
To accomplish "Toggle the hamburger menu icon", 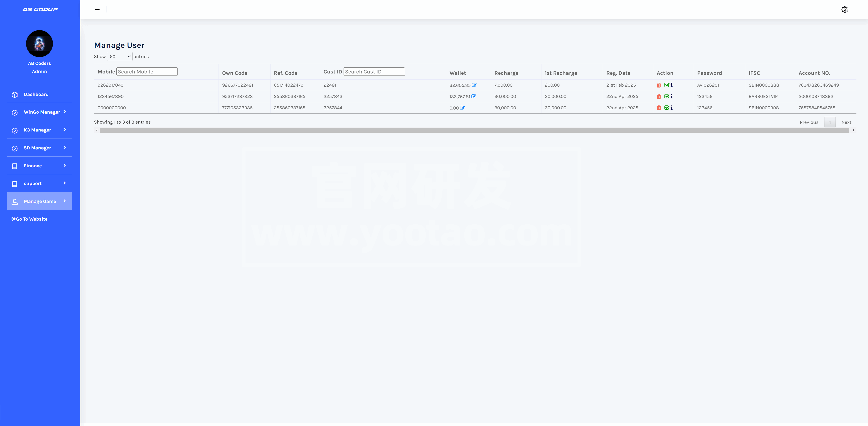I will [x=97, y=10].
